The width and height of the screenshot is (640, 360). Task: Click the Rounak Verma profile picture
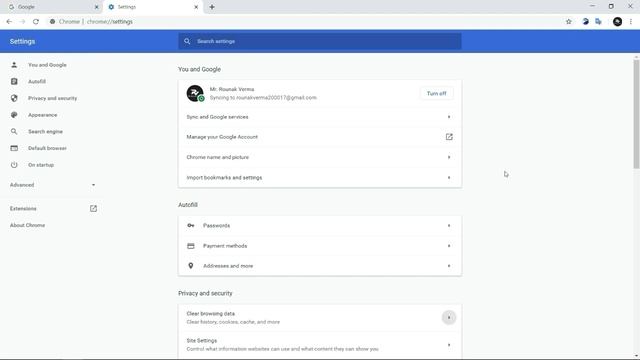tap(195, 93)
